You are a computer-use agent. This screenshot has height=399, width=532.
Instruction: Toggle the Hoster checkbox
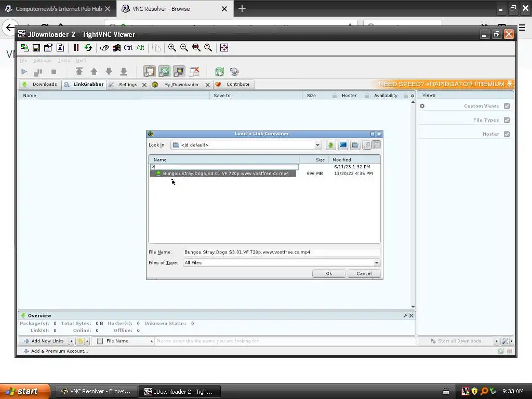[507, 134]
